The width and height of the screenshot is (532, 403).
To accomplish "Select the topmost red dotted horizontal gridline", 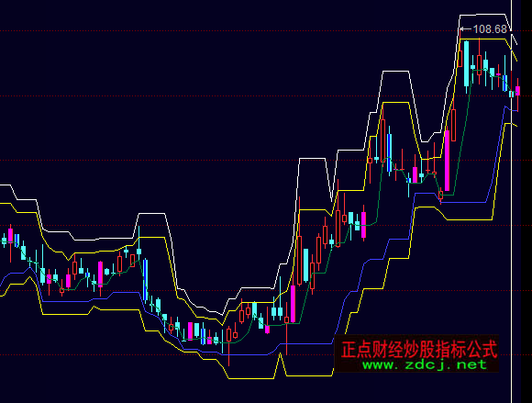I will (266, 31).
